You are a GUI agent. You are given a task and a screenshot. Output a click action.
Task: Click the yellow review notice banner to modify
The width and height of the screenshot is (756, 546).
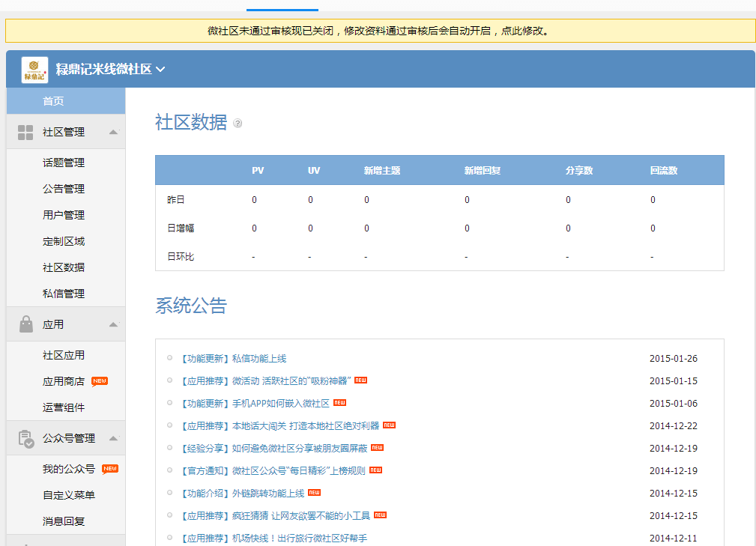[x=380, y=31]
